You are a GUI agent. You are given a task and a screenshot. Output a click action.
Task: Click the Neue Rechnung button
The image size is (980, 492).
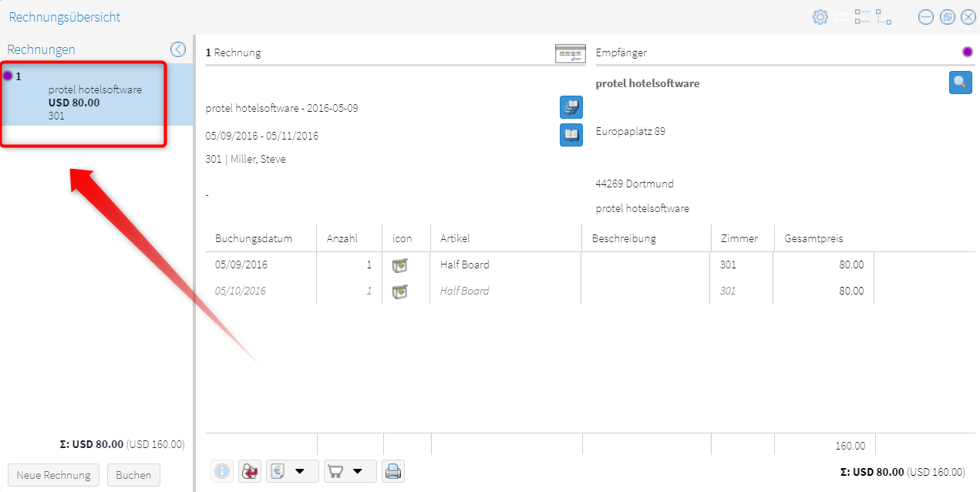[x=53, y=475]
